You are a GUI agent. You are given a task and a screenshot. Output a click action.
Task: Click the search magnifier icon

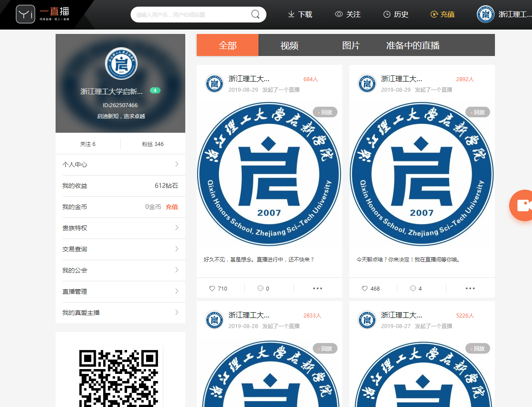pyautogui.click(x=255, y=15)
